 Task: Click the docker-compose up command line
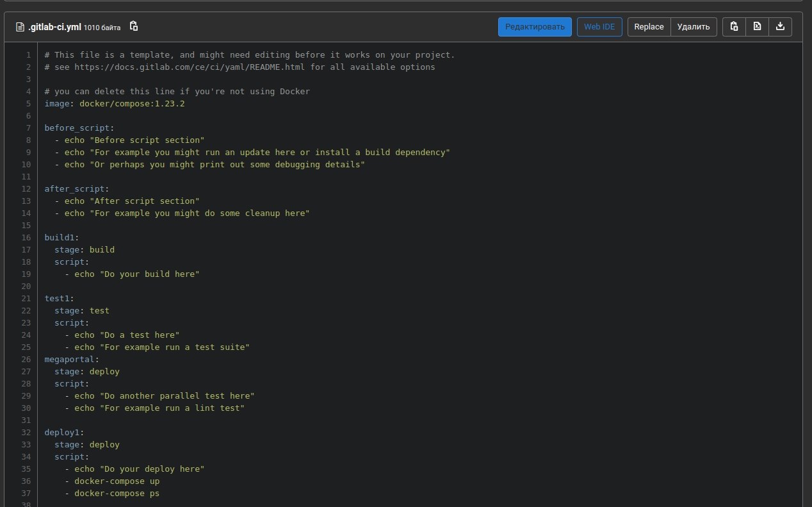[x=117, y=481]
